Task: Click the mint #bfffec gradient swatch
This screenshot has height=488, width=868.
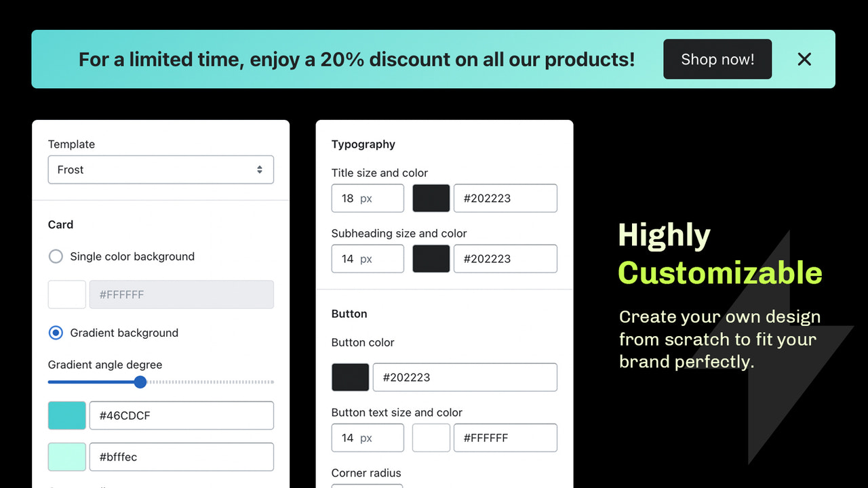Action: 66,457
